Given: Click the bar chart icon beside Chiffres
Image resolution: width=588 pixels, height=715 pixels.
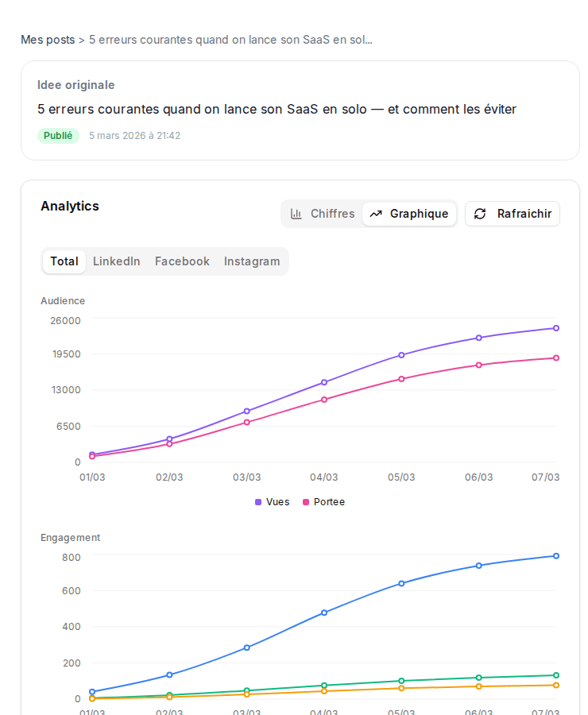Looking at the screenshot, I should click(x=296, y=214).
